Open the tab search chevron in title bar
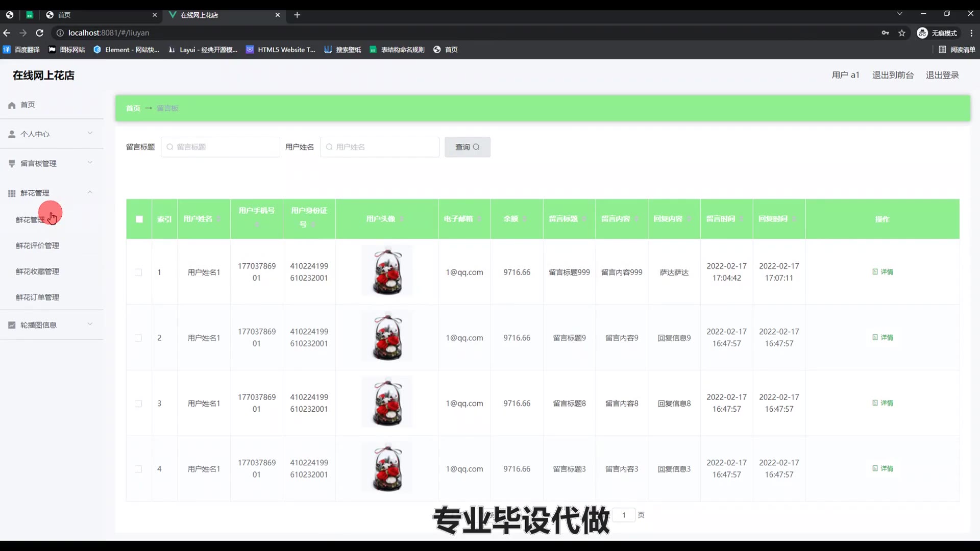Screen dimensions: 980x551 [900, 14]
